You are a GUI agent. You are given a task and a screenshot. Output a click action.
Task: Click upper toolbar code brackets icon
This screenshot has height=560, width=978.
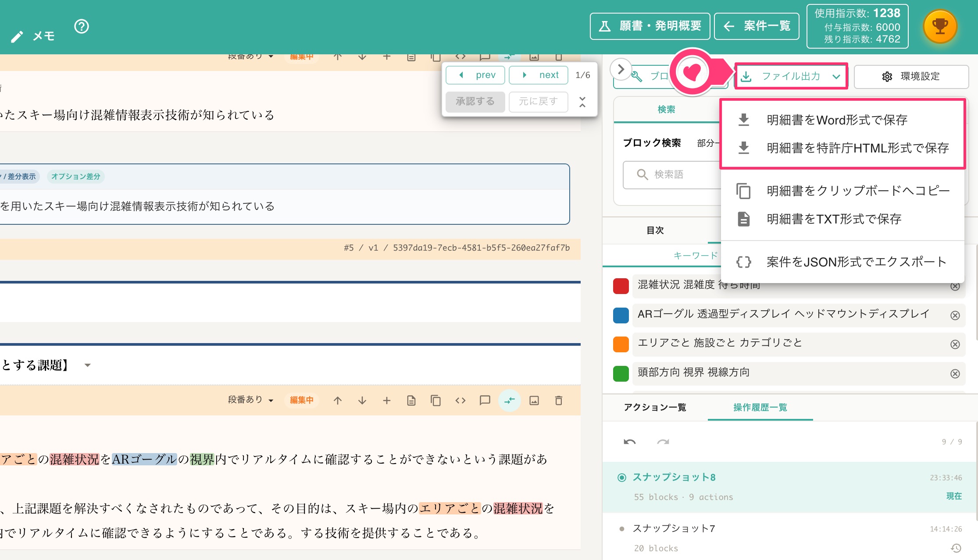click(x=460, y=57)
